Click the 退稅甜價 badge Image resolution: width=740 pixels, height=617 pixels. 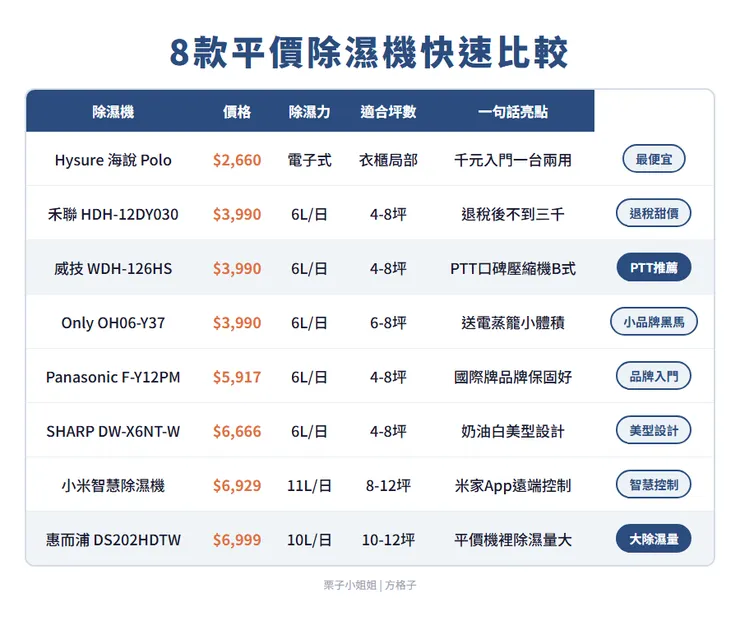coord(654,213)
